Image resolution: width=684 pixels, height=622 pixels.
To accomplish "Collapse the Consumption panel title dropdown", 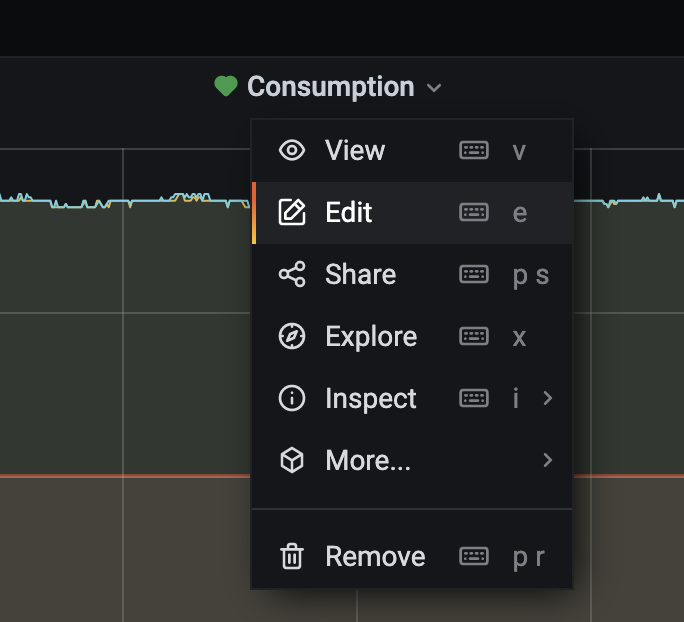I will pyautogui.click(x=434, y=88).
